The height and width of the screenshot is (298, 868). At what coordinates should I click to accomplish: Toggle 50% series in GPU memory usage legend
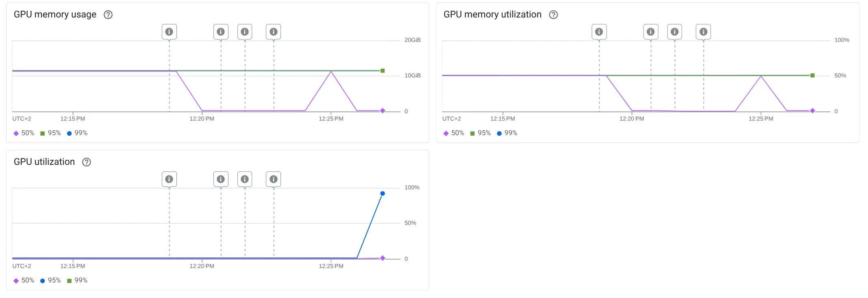[x=24, y=133]
